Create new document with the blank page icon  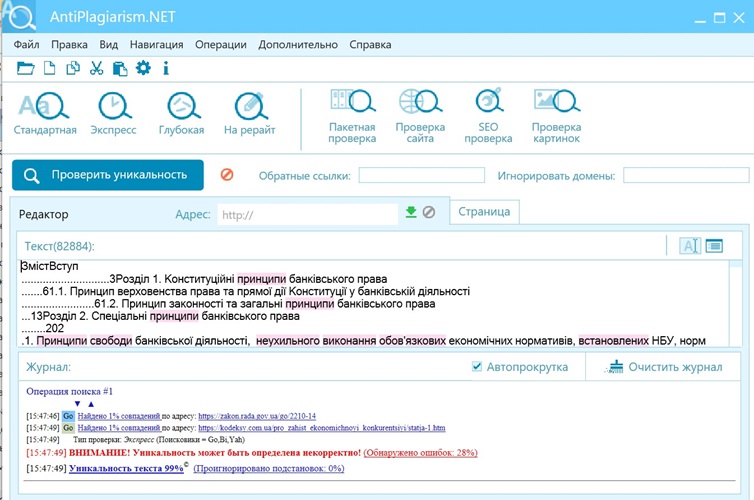[50, 68]
